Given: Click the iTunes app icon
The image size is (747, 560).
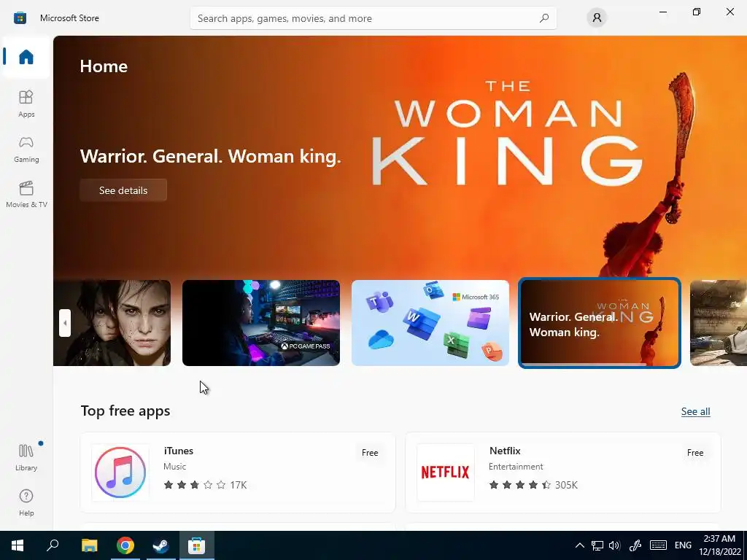Looking at the screenshot, I should pos(120,472).
